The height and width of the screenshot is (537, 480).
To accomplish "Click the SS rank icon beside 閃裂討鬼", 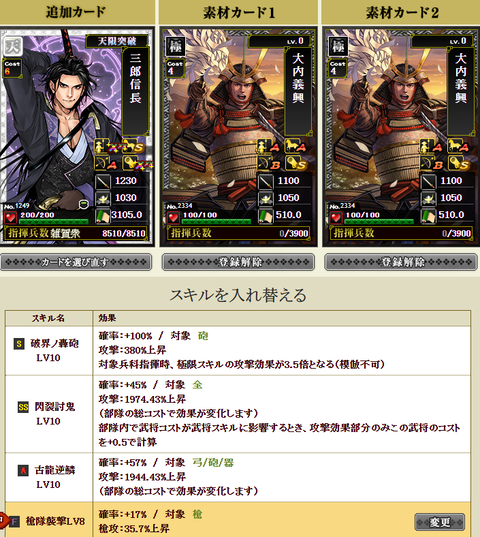I will coord(23,407).
